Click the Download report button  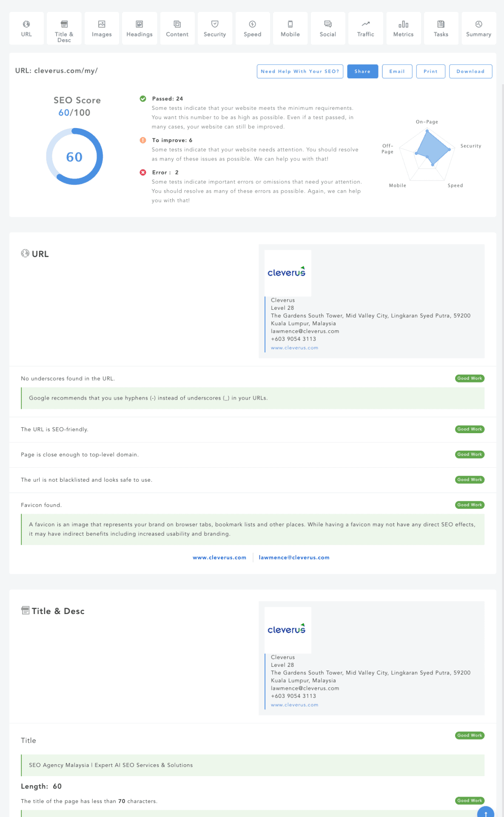pyautogui.click(x=470, y=71)
